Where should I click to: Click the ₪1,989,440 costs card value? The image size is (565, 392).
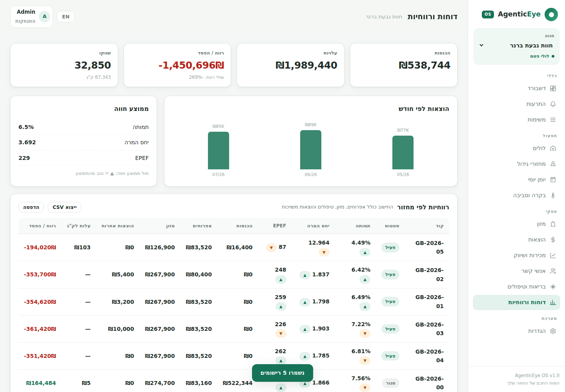click(306, 65)
